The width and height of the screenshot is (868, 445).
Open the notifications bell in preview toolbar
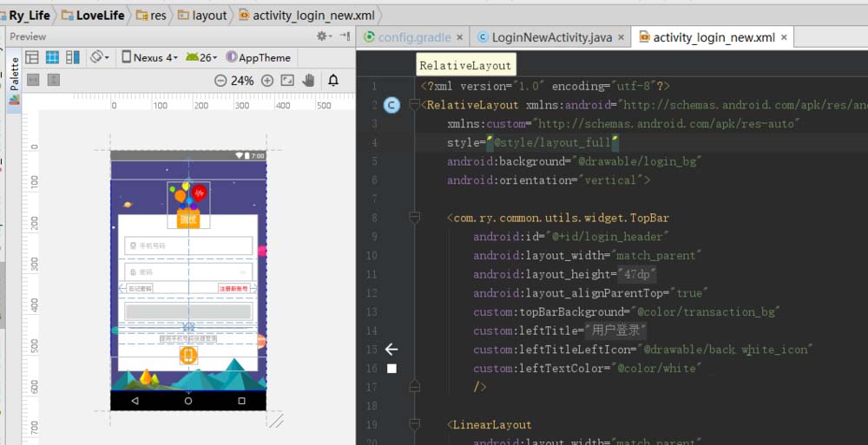[x=333, y=81]
